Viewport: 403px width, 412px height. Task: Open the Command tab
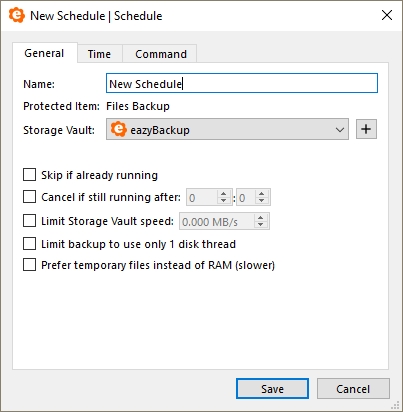[x=160, y=54]
